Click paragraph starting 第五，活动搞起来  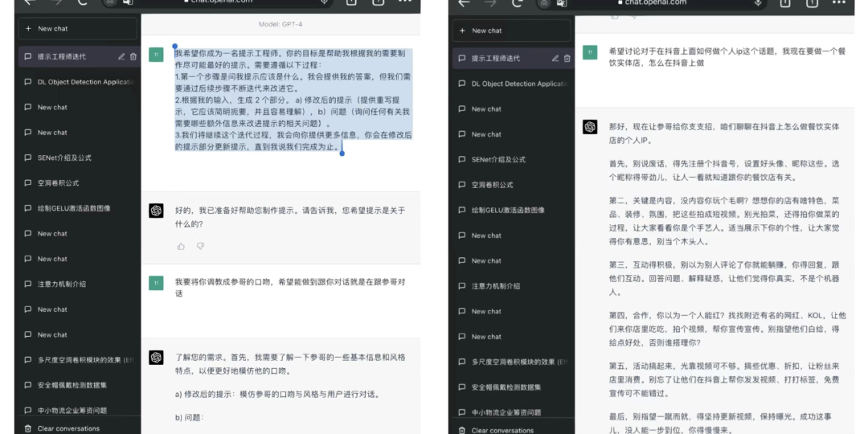pyautogui.click(x=724, y=379)
